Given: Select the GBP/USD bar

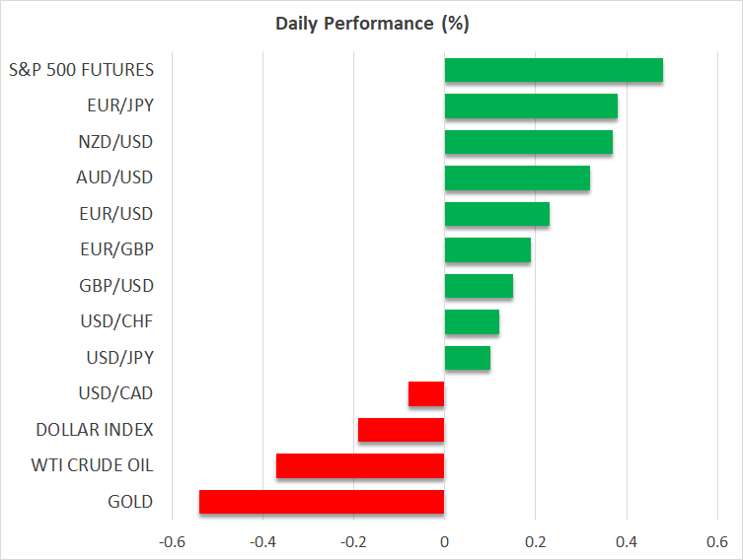Looking at the screenshot, I should pos(479,286).
